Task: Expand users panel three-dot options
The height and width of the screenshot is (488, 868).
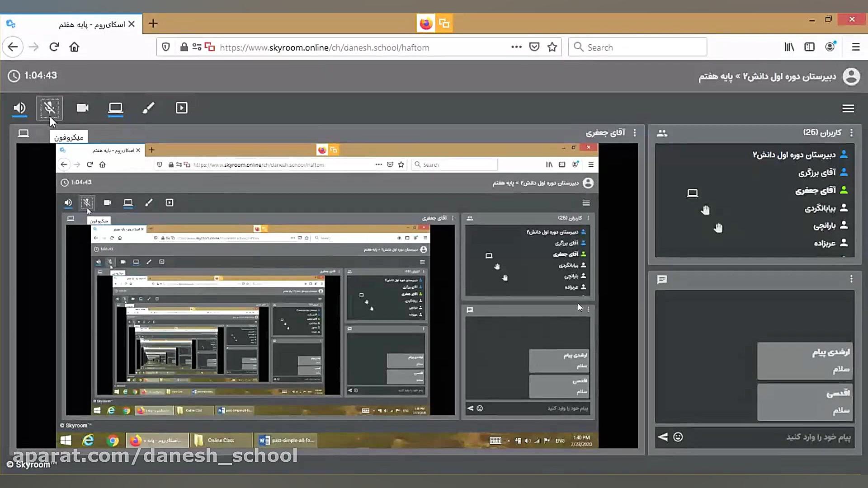Action: click(851, 133)
